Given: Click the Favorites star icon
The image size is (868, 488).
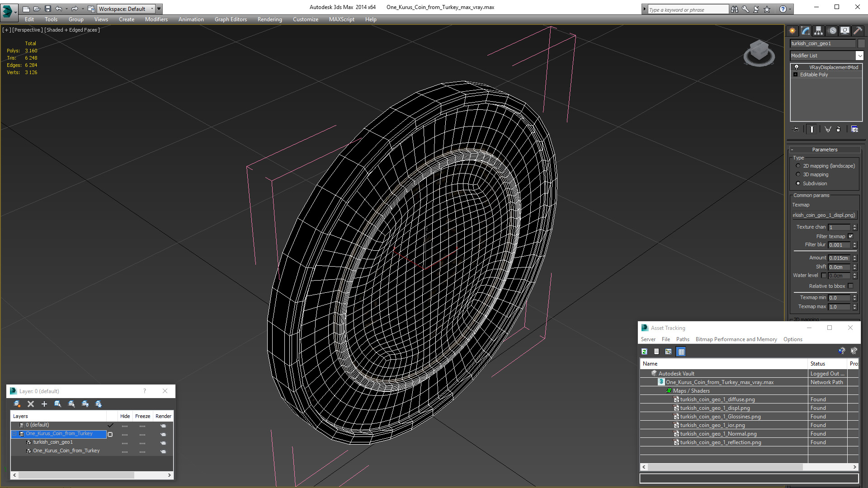Looking at the screenshot, I should [x=767, y=9].
